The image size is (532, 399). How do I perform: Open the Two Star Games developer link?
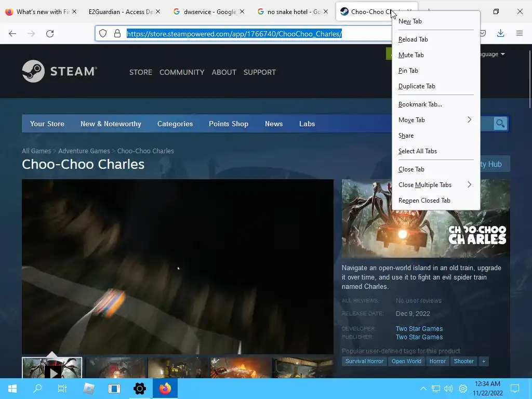[x=419, y=328]
